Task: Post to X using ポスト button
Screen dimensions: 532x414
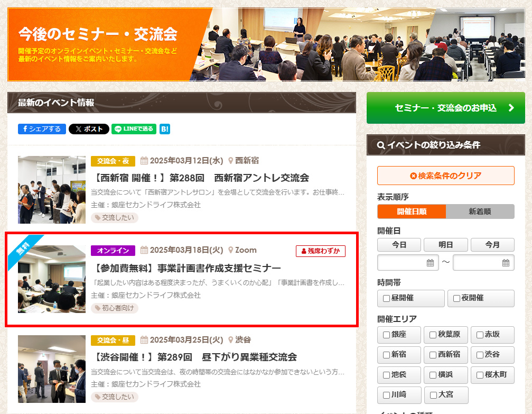Action: 89,129
